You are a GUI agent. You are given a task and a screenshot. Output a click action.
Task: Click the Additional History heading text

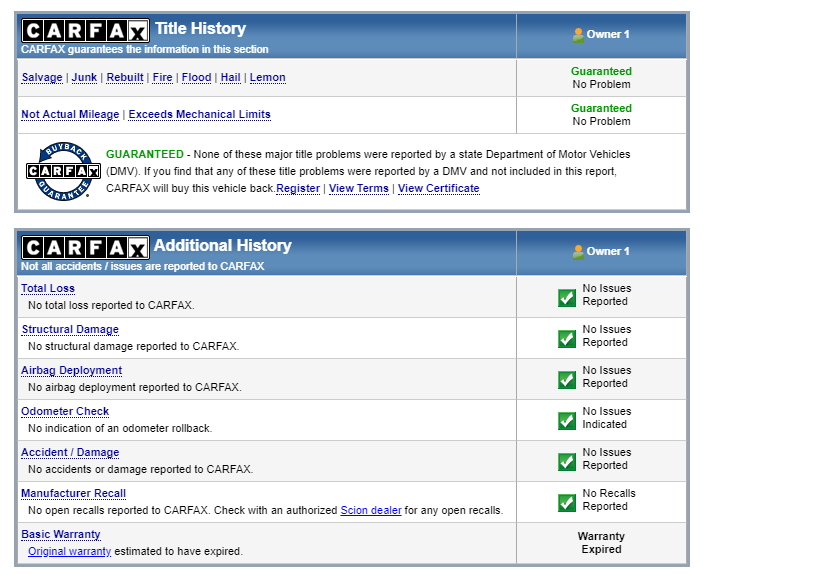tap(223, 245)
